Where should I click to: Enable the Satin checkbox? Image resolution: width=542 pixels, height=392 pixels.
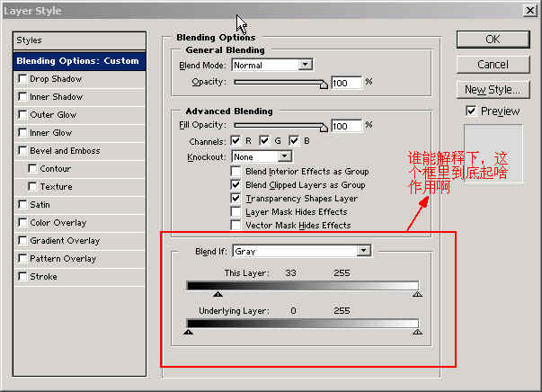[22, 205]
